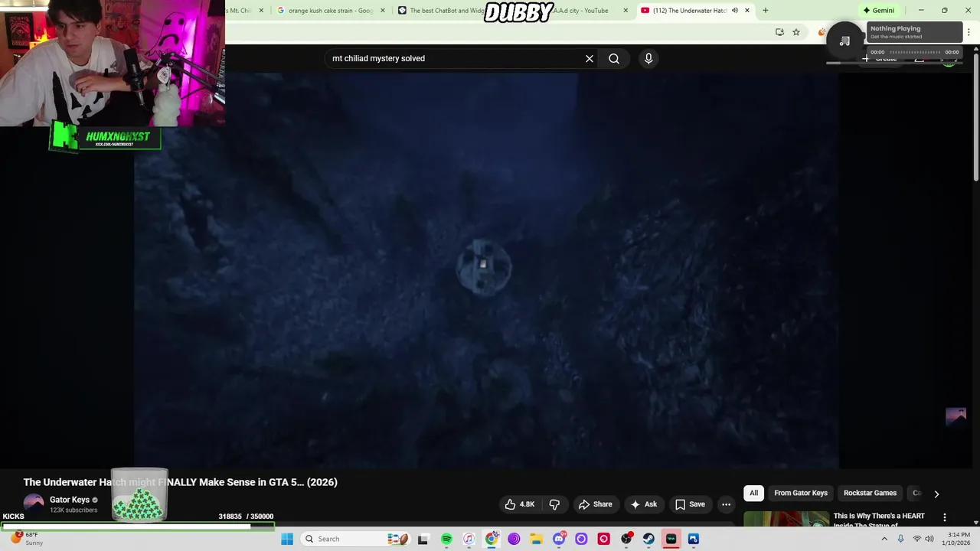Share the Underwater Hatch video
980x551 pixels.
pyautogui.click(x=595, y=504)
